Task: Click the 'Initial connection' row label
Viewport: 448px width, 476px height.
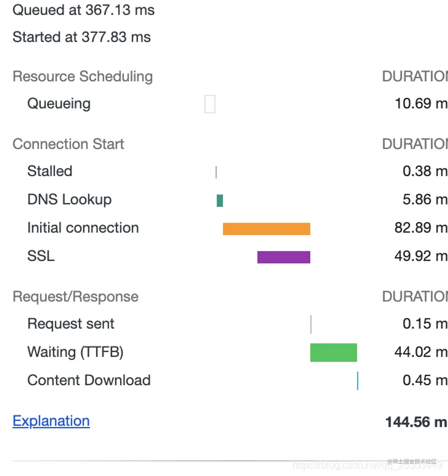Action: [83, 228]
